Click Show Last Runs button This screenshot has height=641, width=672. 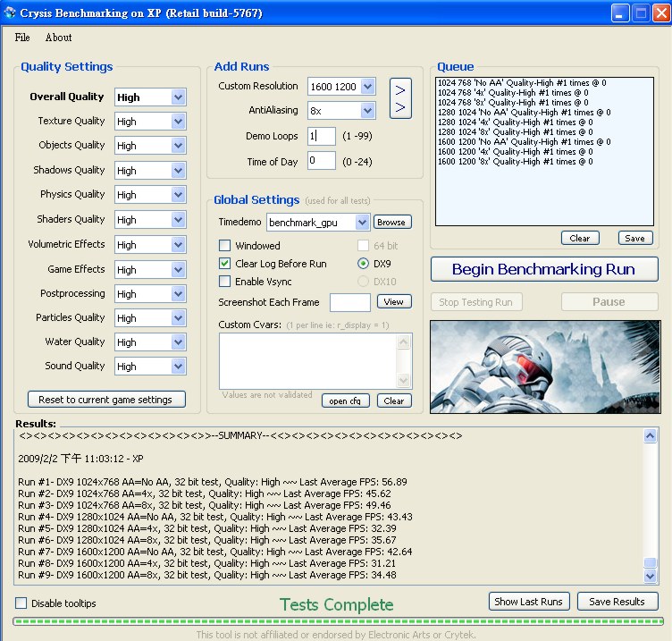point(529,601)
